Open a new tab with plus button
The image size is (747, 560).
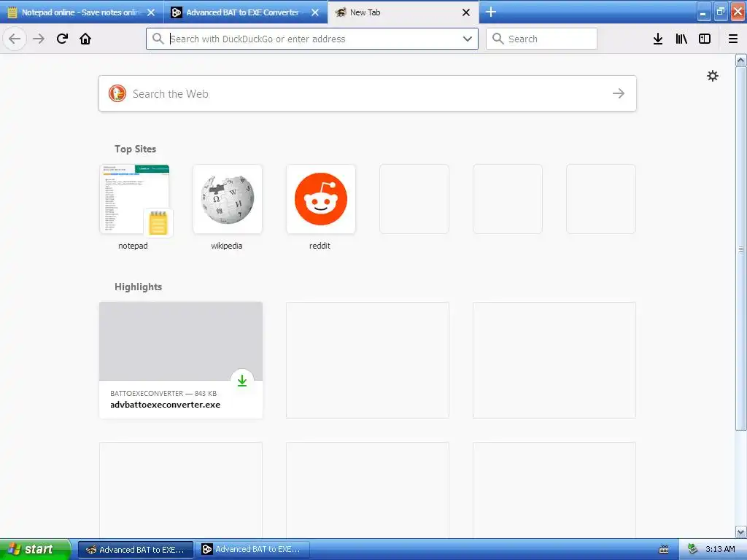[491, 12]
